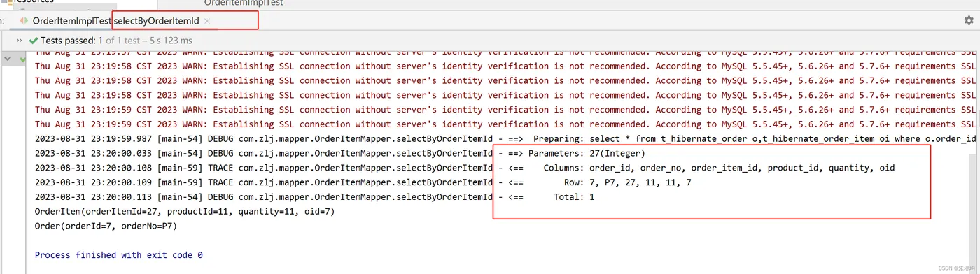Select the OrderItemImplTest.selectByOrderItemId run tab
This screenshot has height=274, width=980.
(x=115, y=21)
